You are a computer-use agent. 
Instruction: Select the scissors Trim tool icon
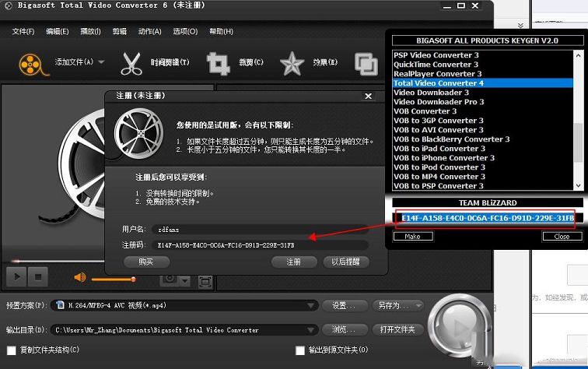click(x=131, y=62)
